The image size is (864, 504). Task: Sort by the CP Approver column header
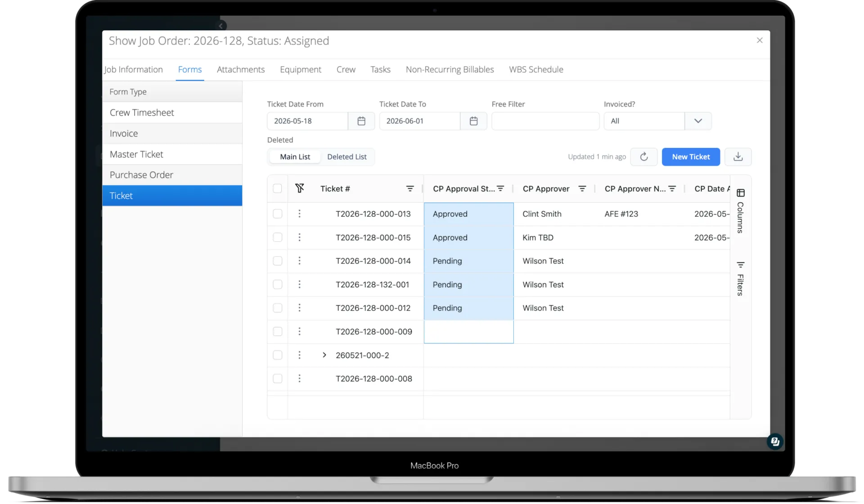point(546,189)
